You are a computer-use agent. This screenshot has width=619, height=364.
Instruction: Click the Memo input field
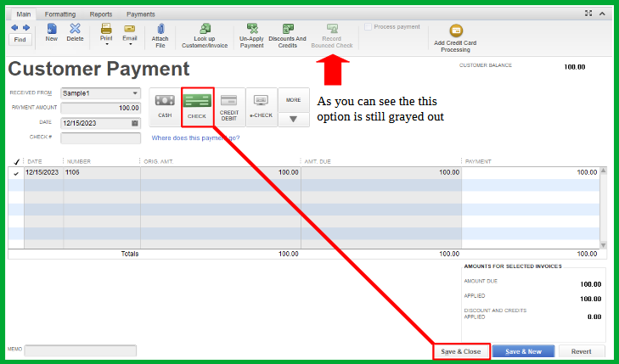pos(80,350)
